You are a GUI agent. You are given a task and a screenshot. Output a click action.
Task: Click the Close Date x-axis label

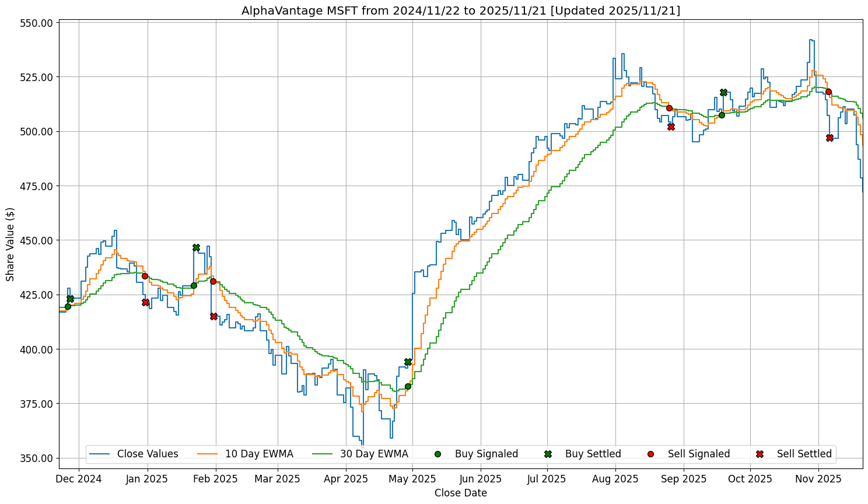pyautogui.click(x=460, y=493)
